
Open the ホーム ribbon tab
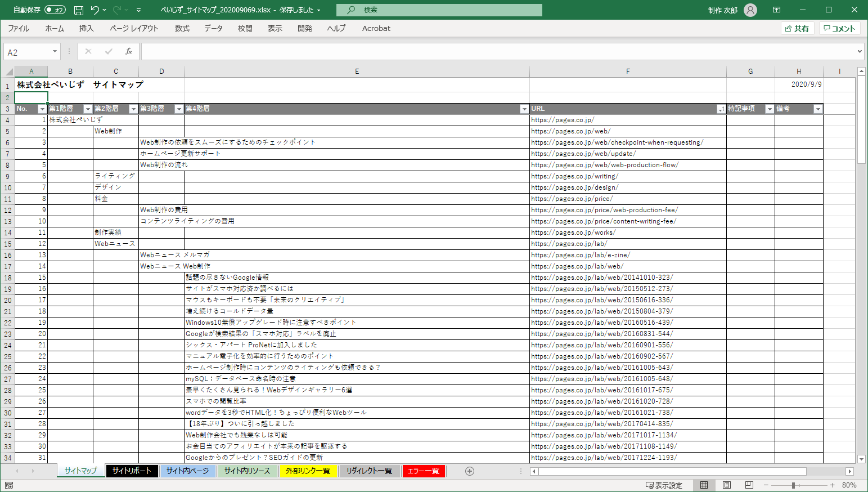click(55, 28)
